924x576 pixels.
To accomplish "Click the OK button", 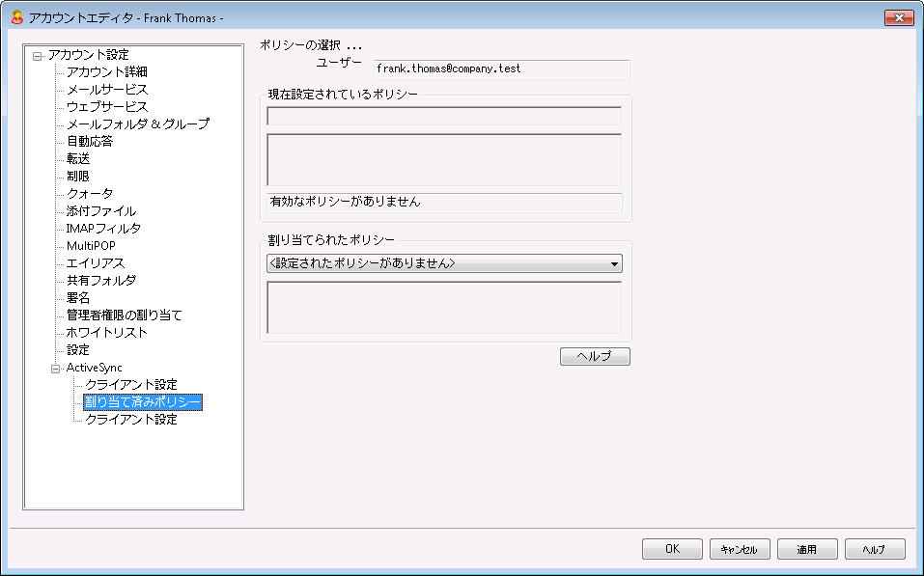I will pos(672,549).
